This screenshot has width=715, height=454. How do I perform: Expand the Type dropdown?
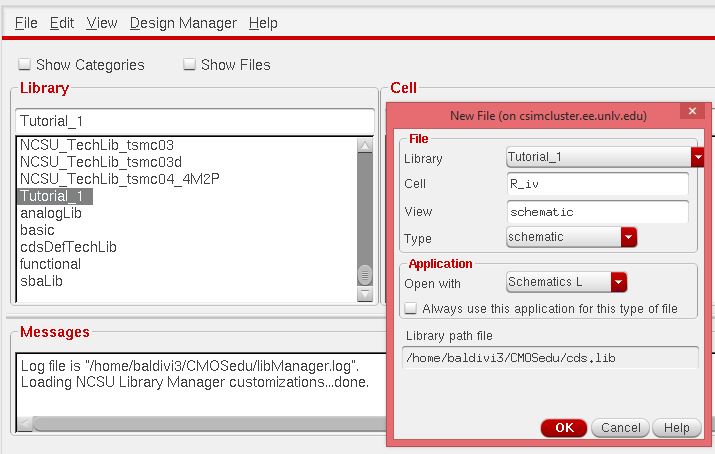coord(628,237)
